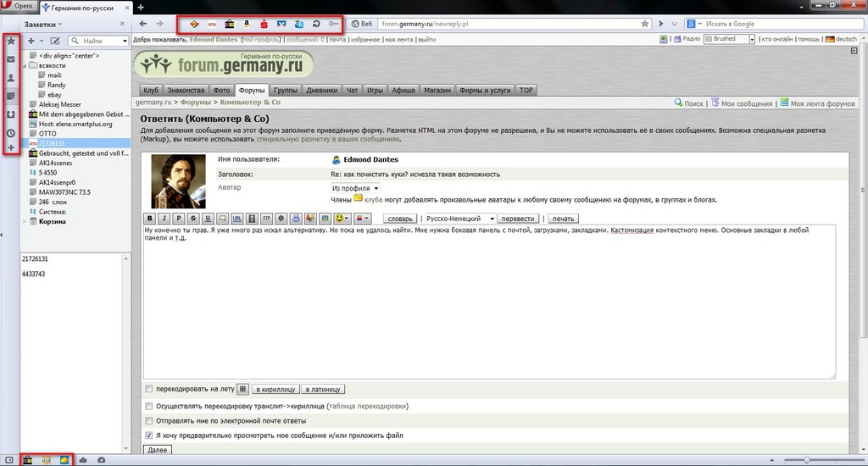
Task: Switch to the 'Знакомства' site tab
Action: [x=186, y=90]
